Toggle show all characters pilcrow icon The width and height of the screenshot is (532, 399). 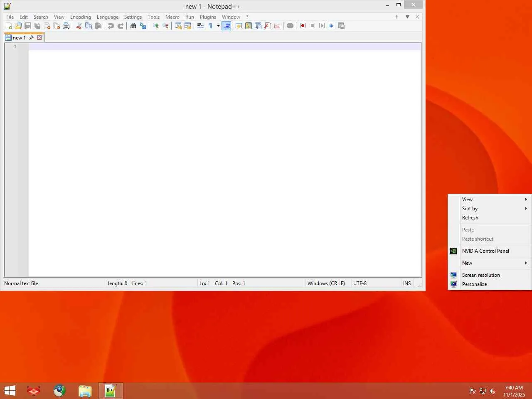(x=210, y=26)
